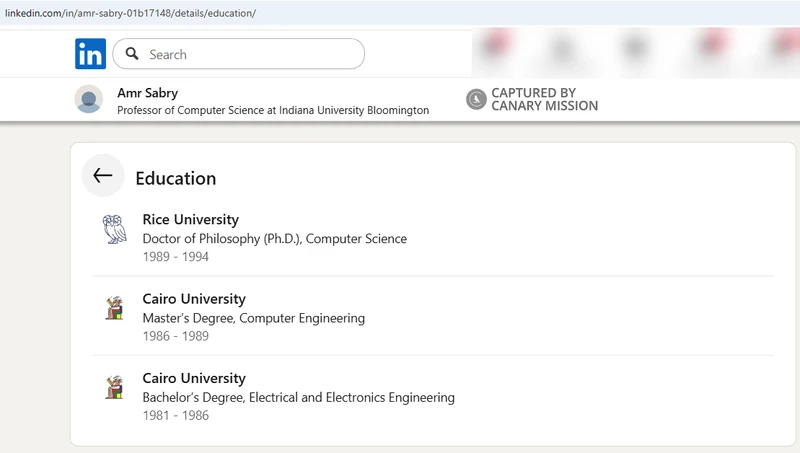Go back using the arrow beside Education
This screenshot has height=453, width=800.
point(103,176)
